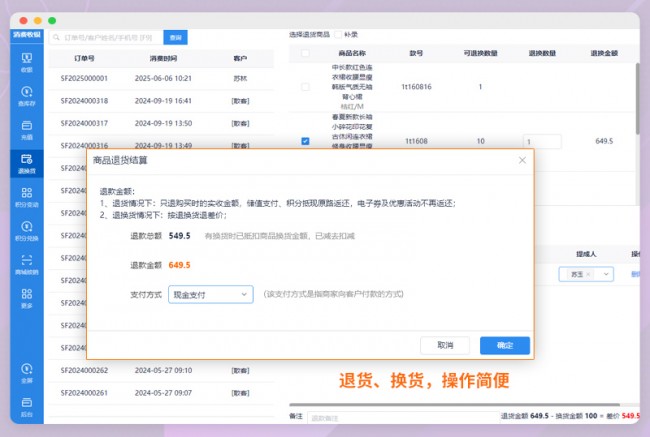Open the 充值 recharge sidebar icon
This screenshot has width=650, height=437.
tap(27, 129)
